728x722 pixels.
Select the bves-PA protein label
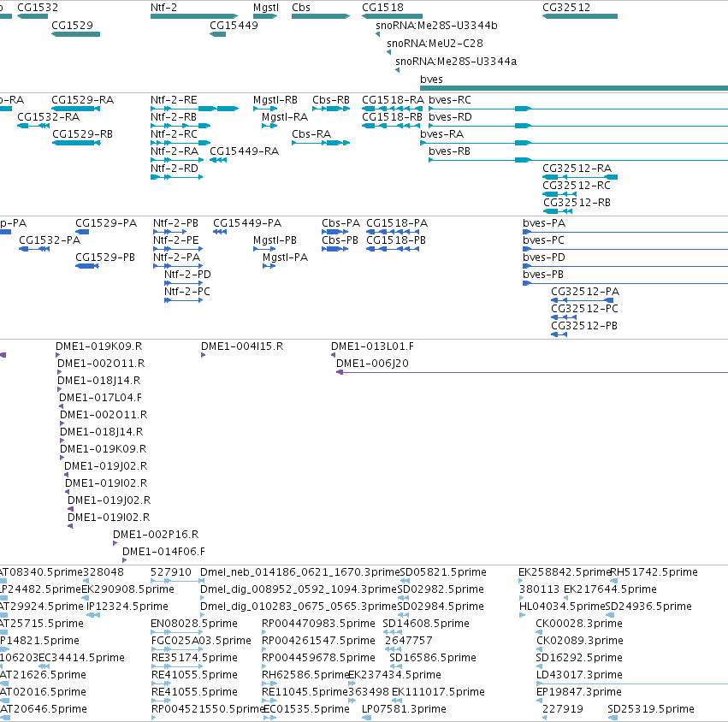pyautogui.click(x=544, y=223)
